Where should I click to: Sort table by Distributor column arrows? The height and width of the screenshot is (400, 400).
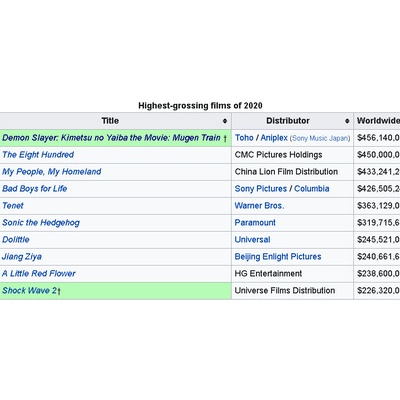347,121
